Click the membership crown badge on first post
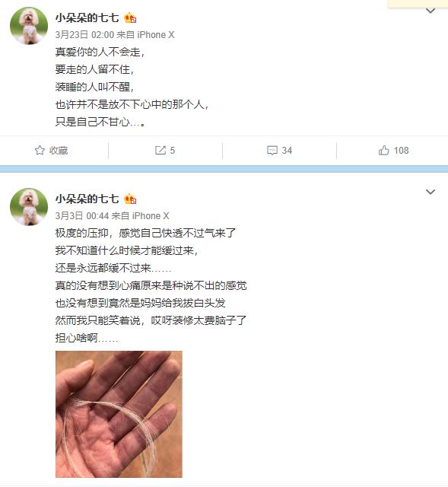Screen dimensions: 448x487 [x=130, y=18]
